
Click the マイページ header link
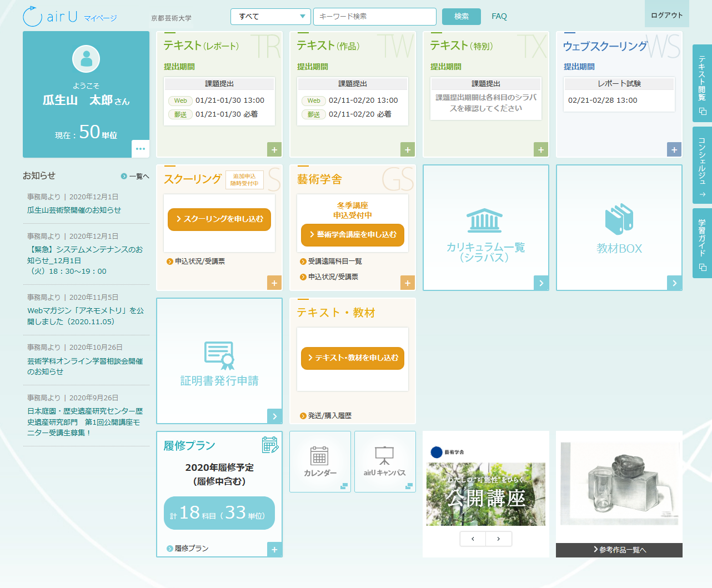101,18
